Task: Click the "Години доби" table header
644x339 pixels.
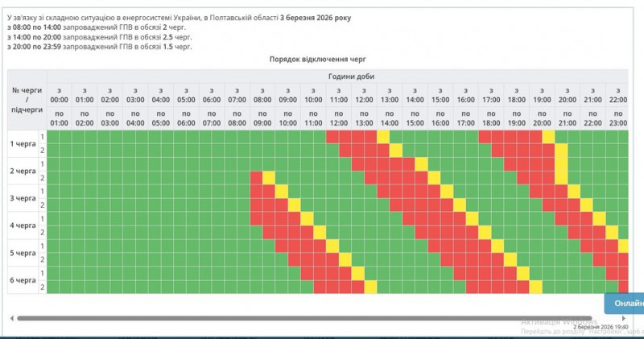Action: [x=350, y=76]
